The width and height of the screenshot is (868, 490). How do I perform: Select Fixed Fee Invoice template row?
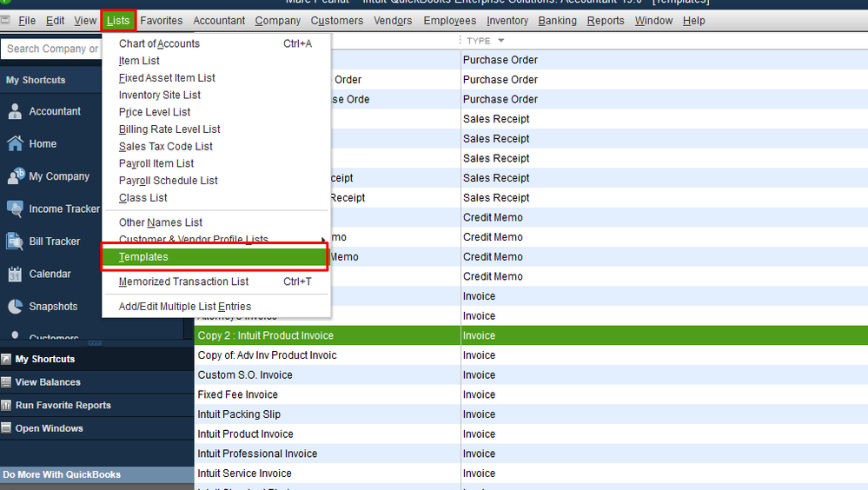[532, 394]
